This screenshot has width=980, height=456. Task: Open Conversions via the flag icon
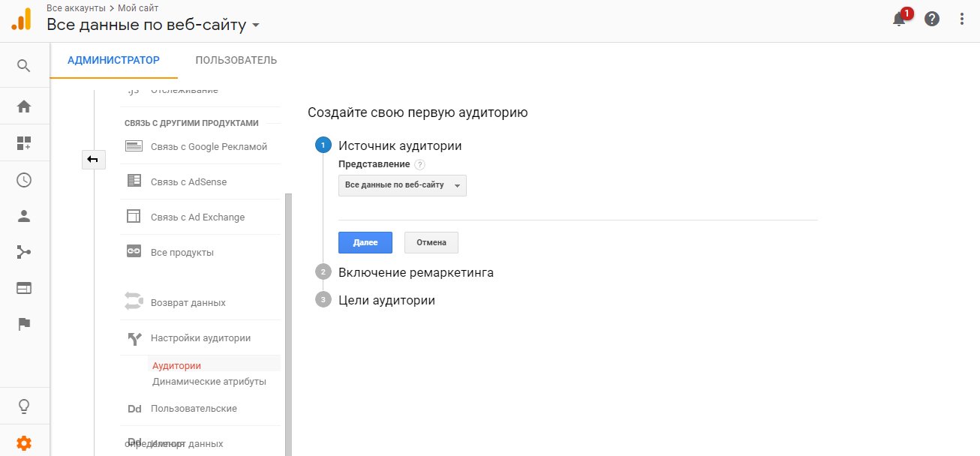click(25, 323)
